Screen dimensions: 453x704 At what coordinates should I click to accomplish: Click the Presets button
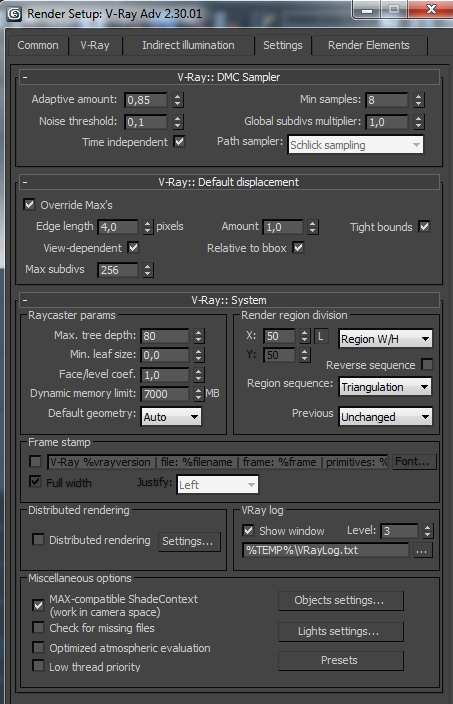pyautogui.click(x=341, y=660)
